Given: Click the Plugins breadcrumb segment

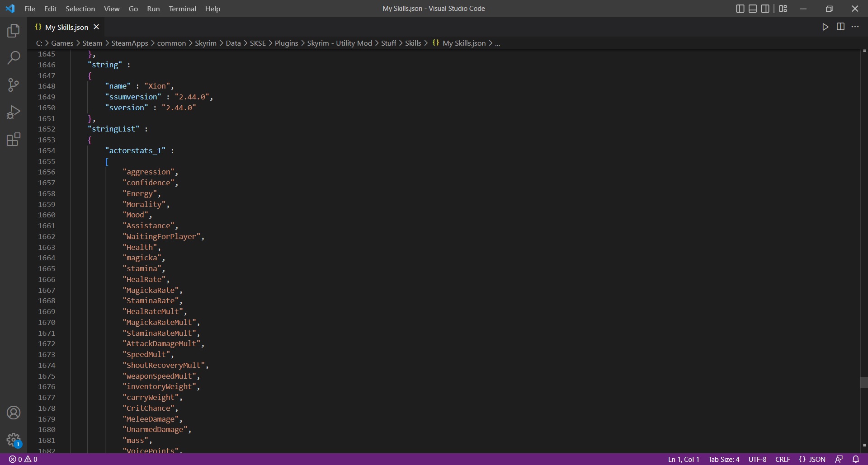Looking at the screenshot, I should [286, 43].
